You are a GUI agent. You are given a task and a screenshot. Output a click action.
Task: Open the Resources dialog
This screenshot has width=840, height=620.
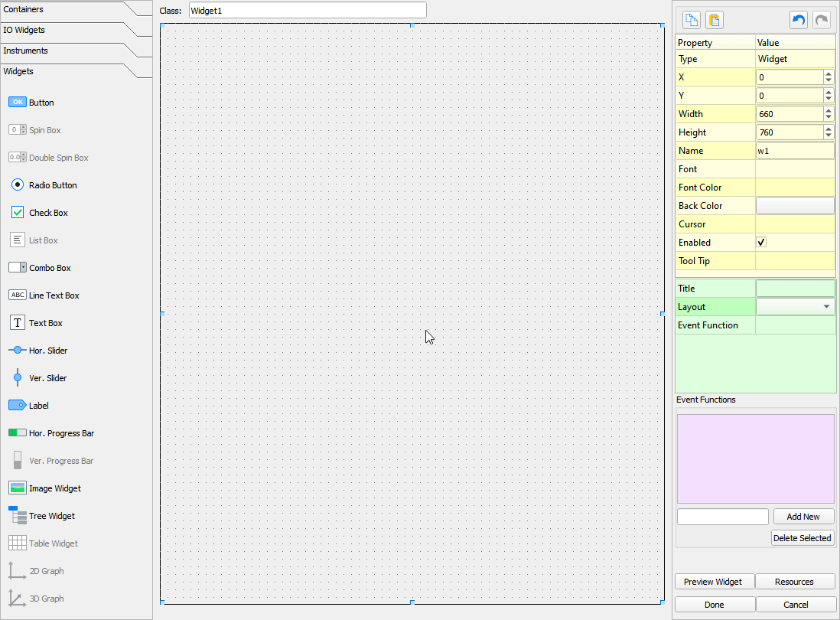795,581
